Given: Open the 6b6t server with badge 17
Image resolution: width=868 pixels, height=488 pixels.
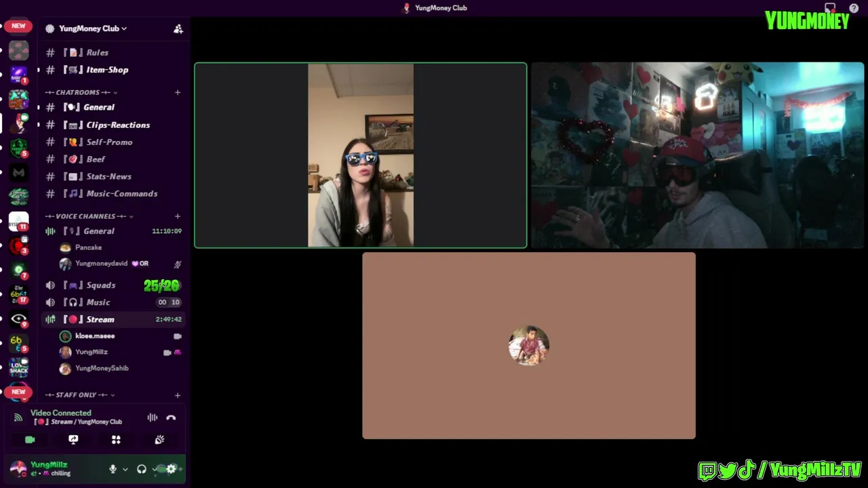Looking at the screenshot, I should click(x=18, y=294).
